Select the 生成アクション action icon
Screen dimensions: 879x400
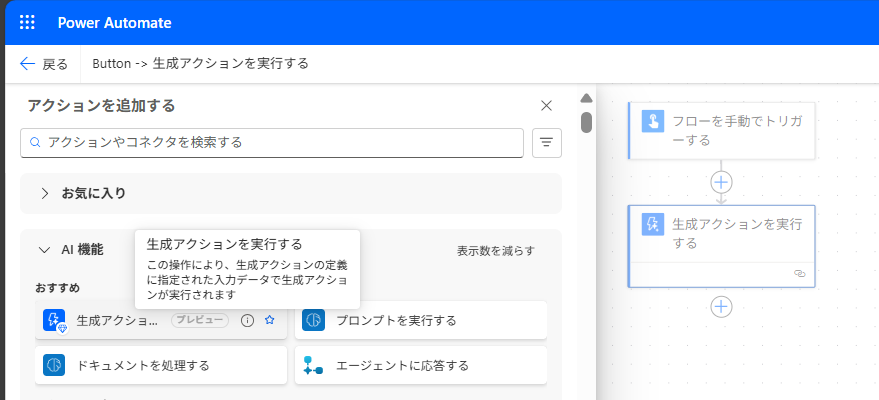54,320
